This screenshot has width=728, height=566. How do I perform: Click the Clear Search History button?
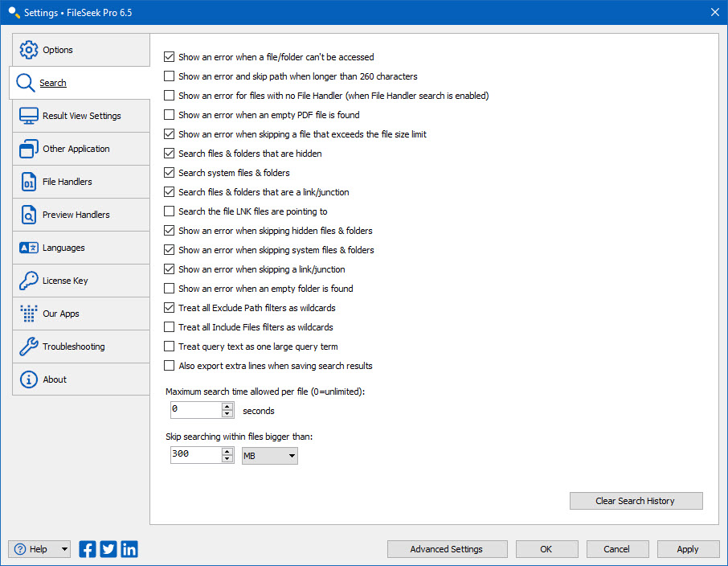[x=636, y=501]
